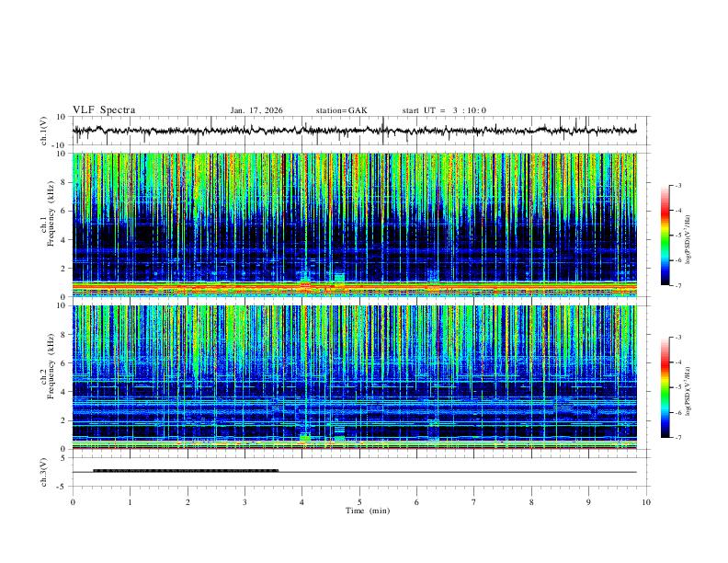Image resolution: width=728 pixels, height=563 pixels.
Task: Click the station=GAK label
Action: point(341,110)
